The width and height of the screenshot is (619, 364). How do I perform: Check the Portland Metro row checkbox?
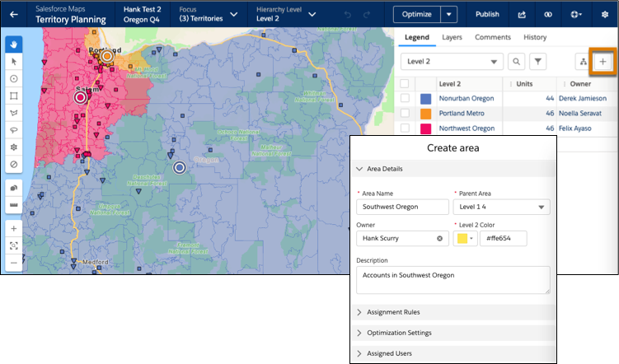pos(405,113)
